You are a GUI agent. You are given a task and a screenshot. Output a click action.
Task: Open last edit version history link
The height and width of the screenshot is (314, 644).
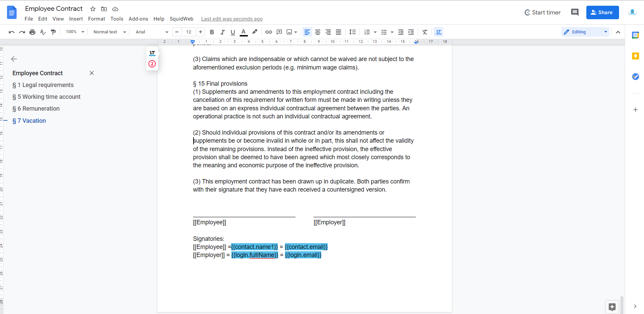click(x=232, y=19)
